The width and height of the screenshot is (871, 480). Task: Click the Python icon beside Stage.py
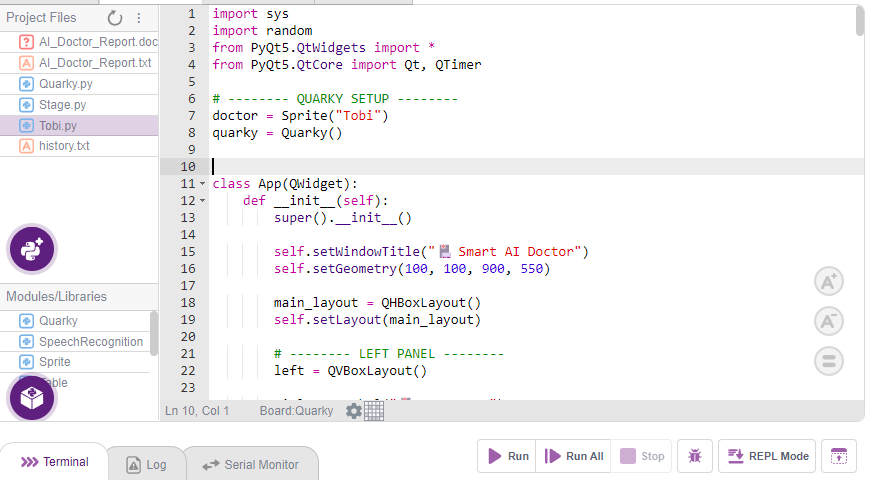[26, 105]
